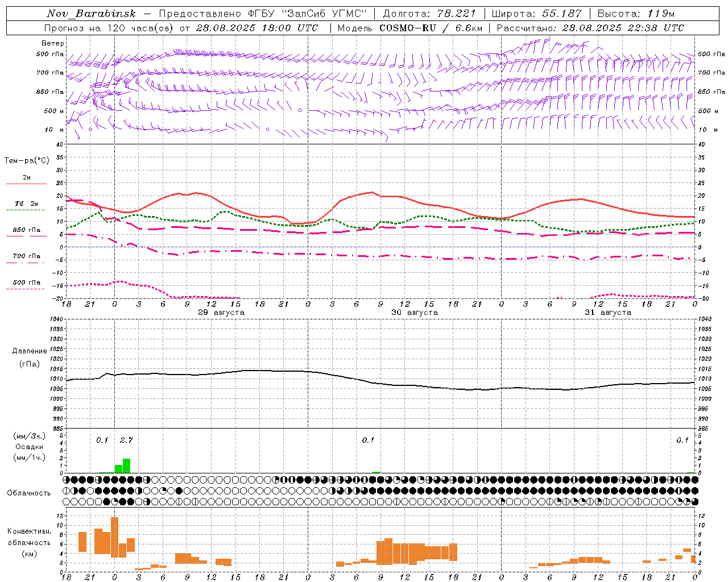Click the (мм/3ч.) units label
This screenshot has width=728, height=582.
29,436
